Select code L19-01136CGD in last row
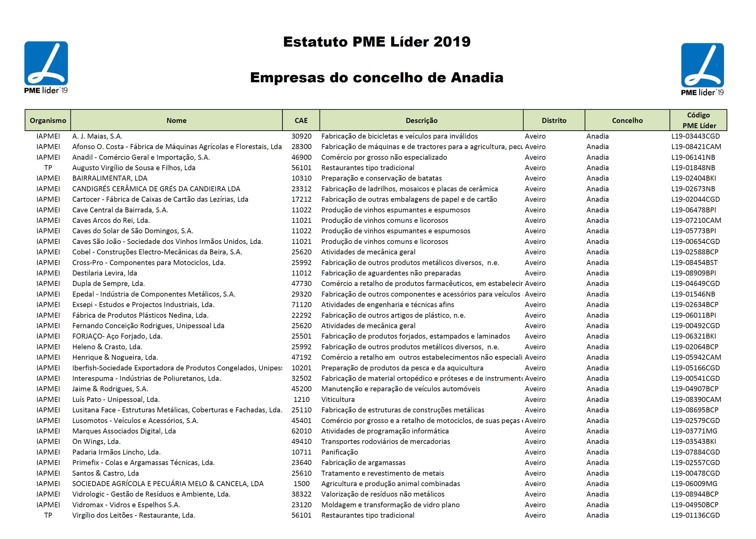 695,515
